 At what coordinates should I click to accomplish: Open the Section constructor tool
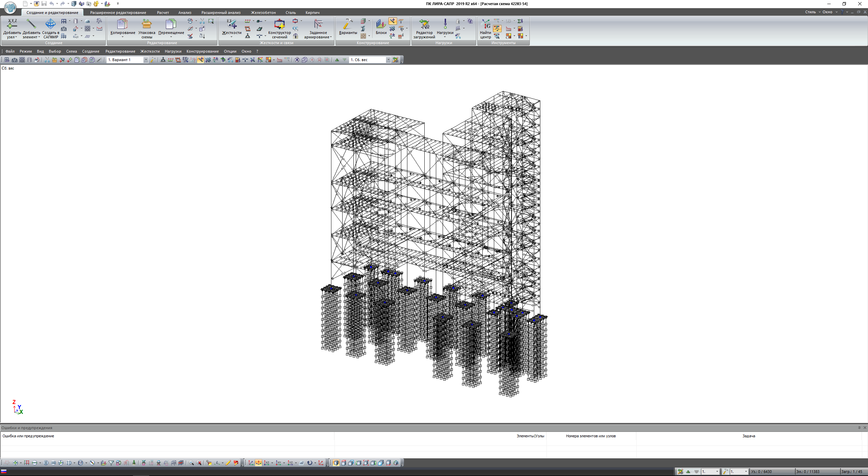tap(279, 24)
